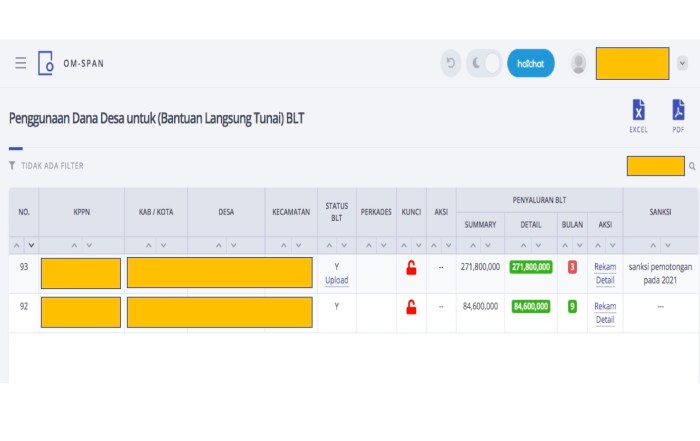Open Rekam Detail link in row 93

click(605, 274)
